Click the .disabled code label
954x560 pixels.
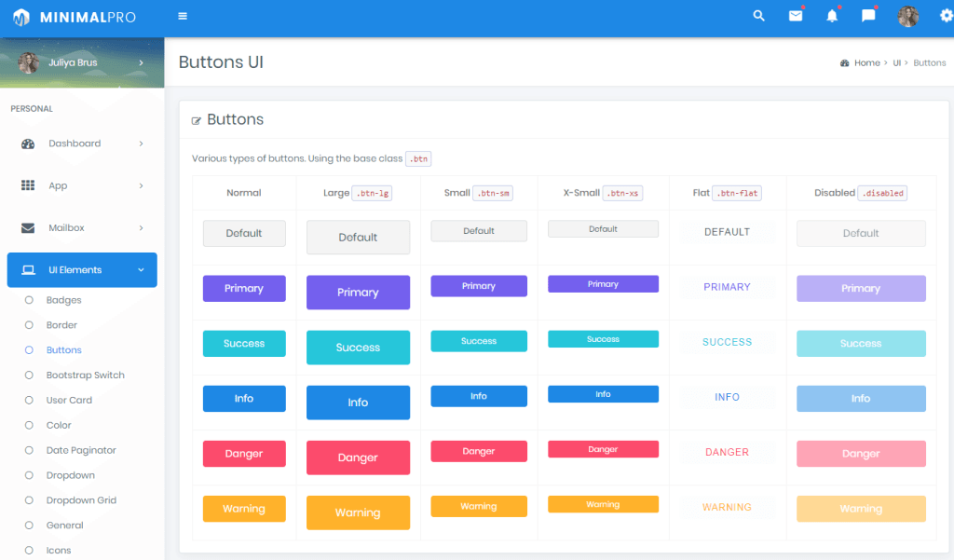click(x=882, y=193)
